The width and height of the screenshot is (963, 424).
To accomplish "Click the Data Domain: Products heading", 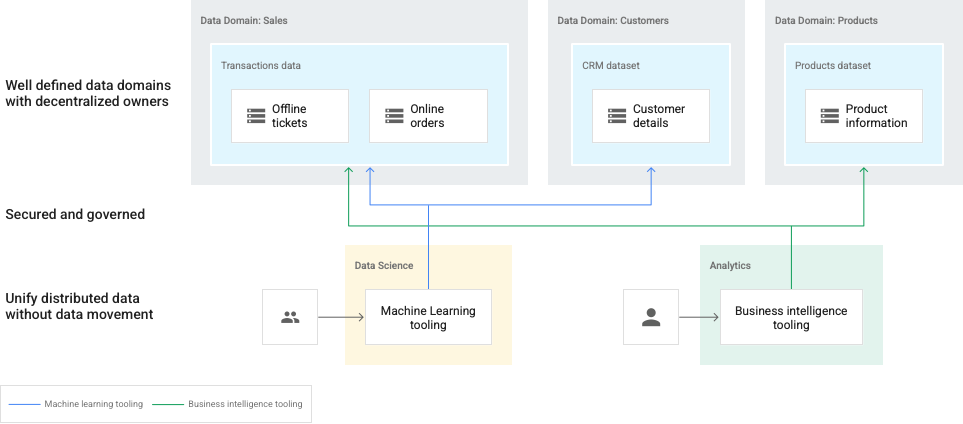I will pos(826,20).
